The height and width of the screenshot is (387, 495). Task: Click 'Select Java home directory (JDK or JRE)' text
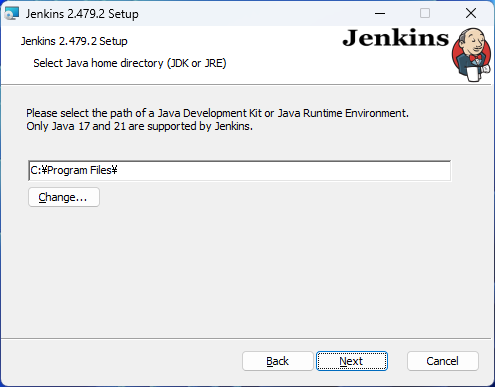pyautogui.click(x=130, y=63)
